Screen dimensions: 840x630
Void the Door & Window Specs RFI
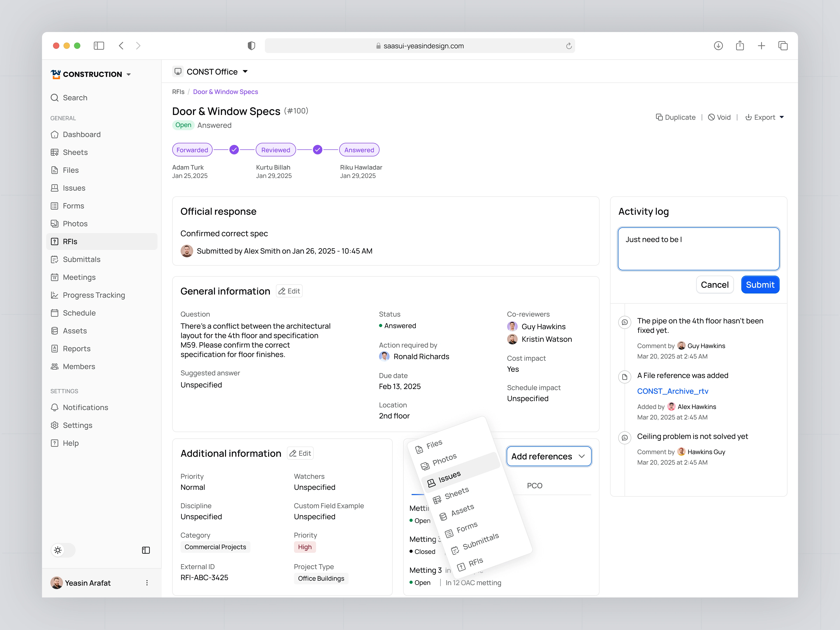coord(719,117)
